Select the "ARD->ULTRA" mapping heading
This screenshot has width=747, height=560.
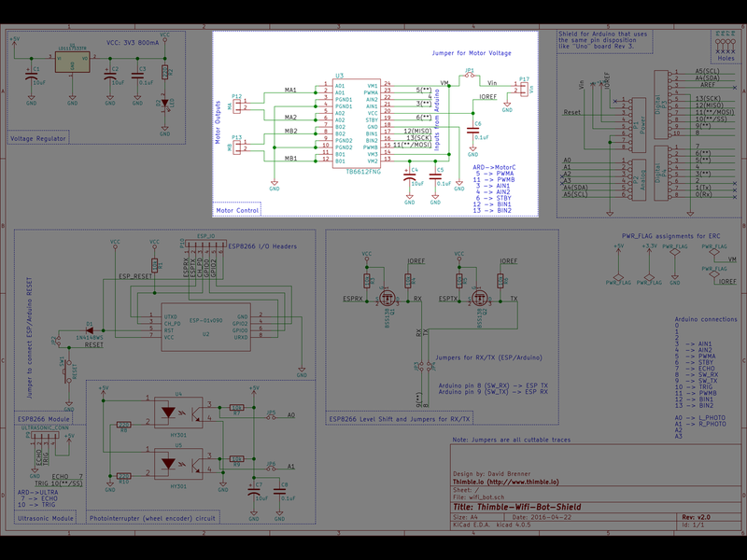[37, 493]
